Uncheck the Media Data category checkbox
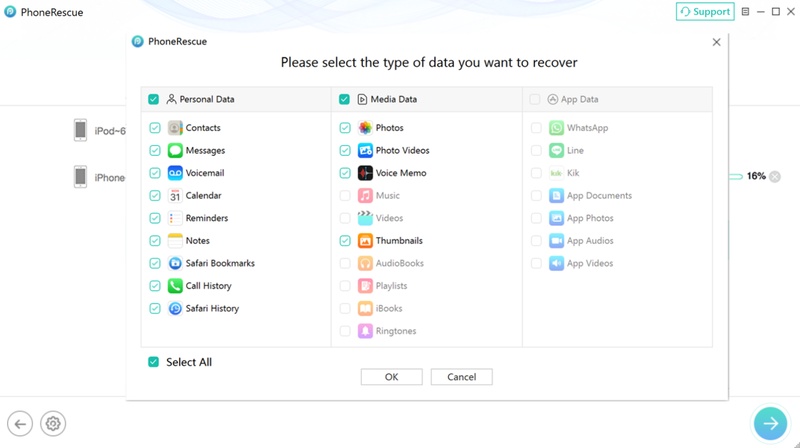 [344, 99]
